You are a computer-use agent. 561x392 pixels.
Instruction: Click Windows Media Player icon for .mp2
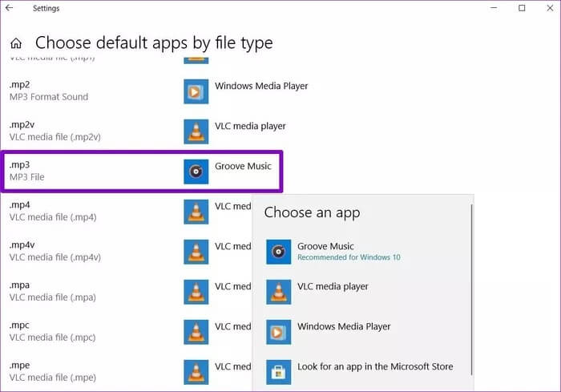[x=196, y=91]
